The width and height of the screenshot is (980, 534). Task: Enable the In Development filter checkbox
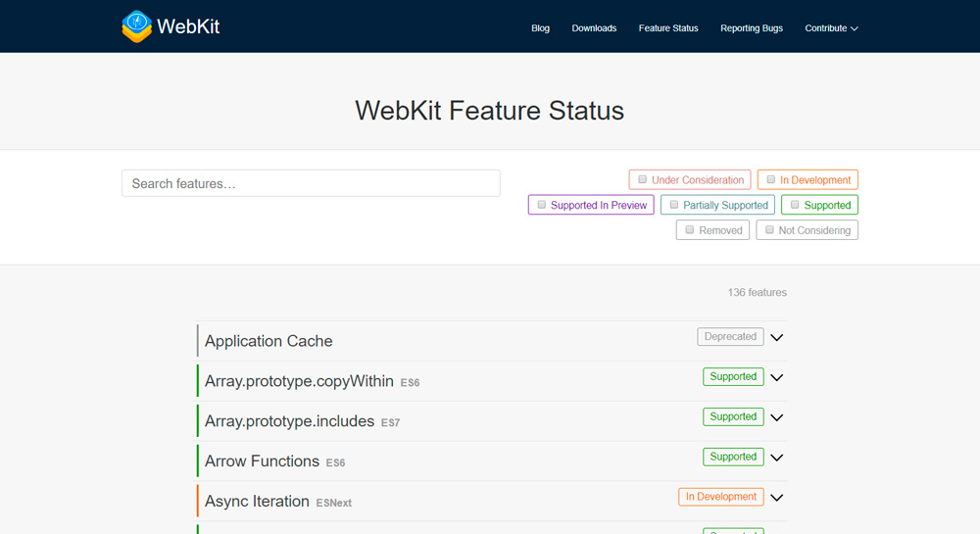(770, 180)
